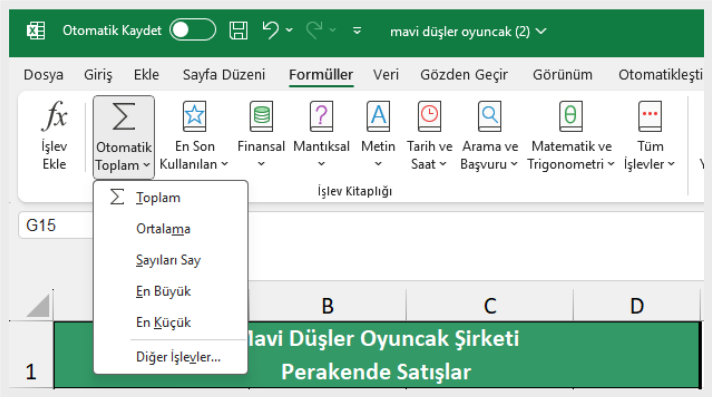Open the Matematik ve Trigonometri theta icon
The height and width of the screenshot is (397, 712).
click(x=571, y=116)
